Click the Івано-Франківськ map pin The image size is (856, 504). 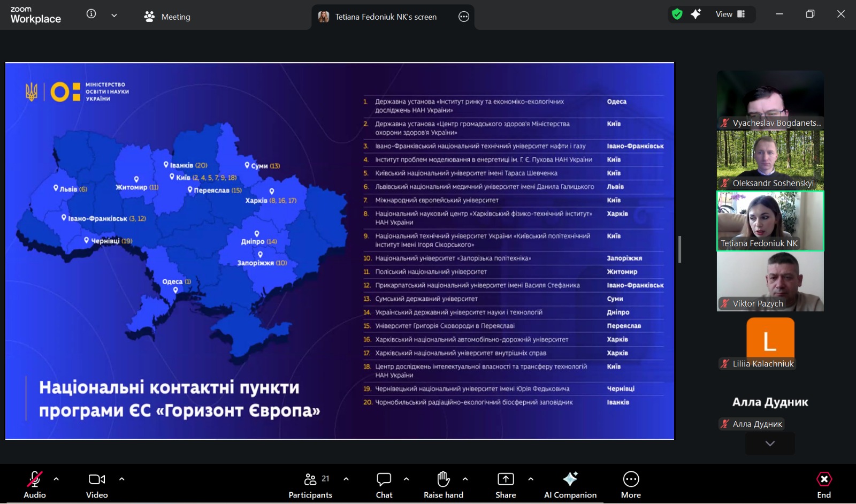pos(64,218)
